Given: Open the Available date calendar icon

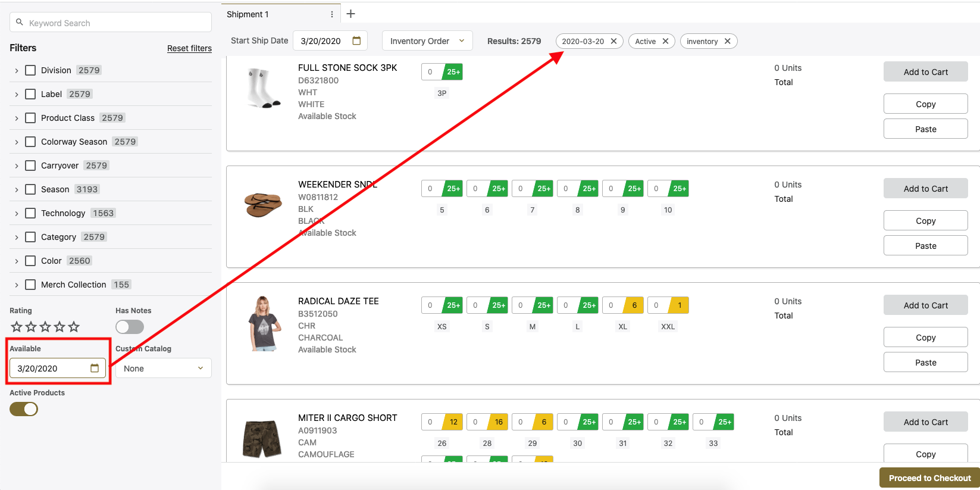Looking at the screenshot, I should coord(94,368).
